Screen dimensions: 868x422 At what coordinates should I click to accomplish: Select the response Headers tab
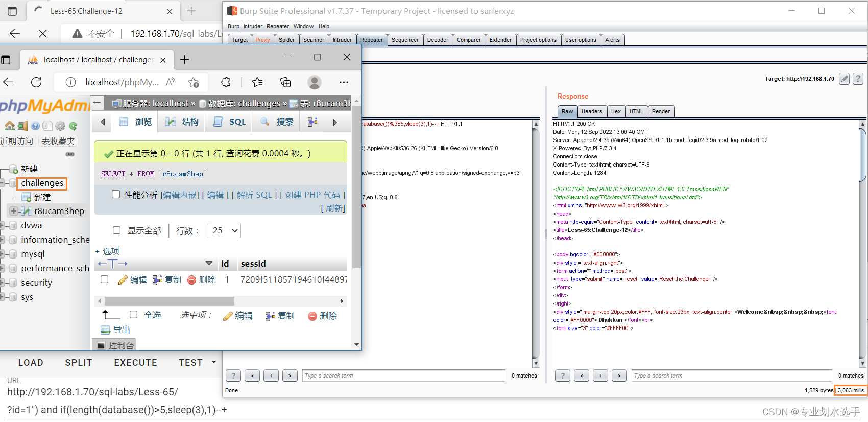[x=592, y=111]
